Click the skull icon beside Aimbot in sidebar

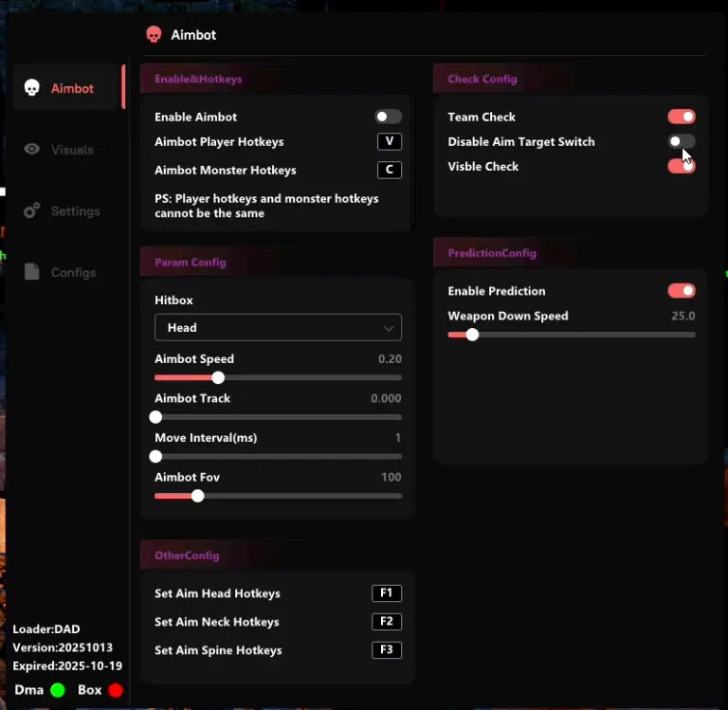[x=32, y=88]
